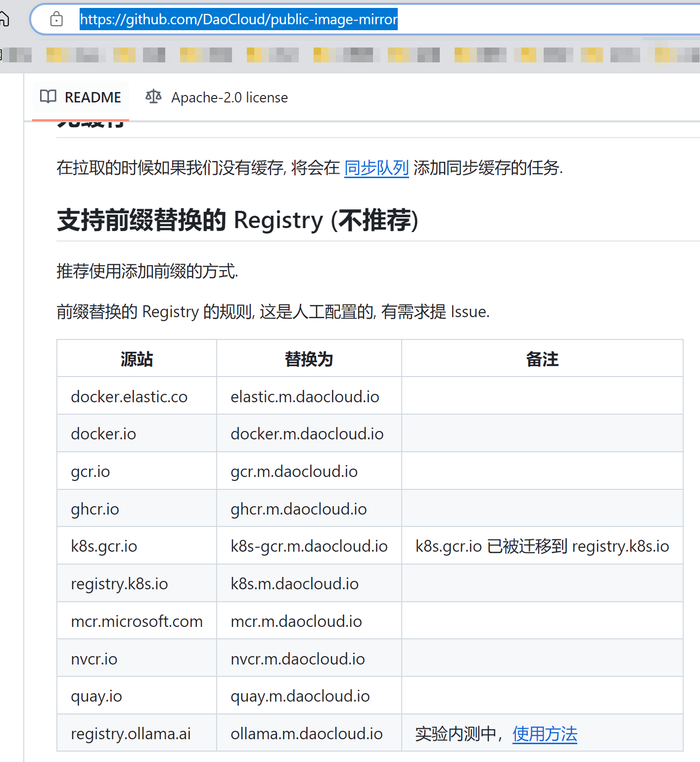Image resolution: width=700 pixels, height=762 pixels.
Task: Select the nvcr.m.daocloud.io cell
Action: pos(309,659)
